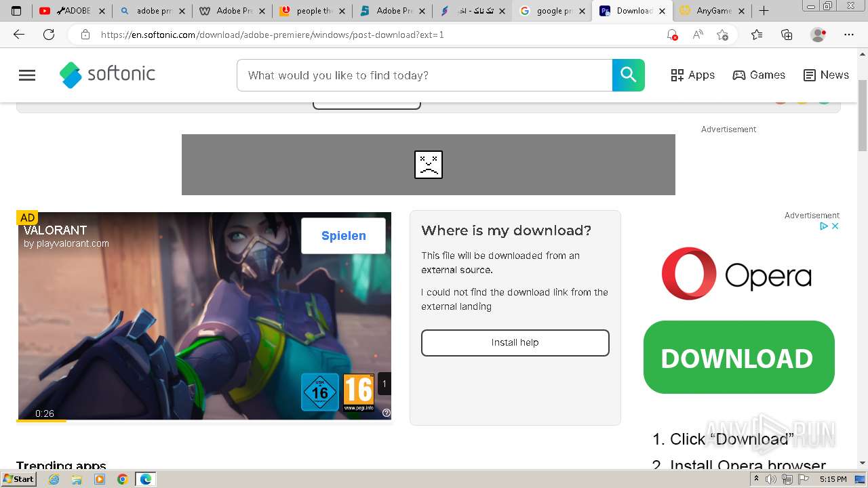Open the Windows Start menu
The image size is (868, 488).
(x=19, y=479)
